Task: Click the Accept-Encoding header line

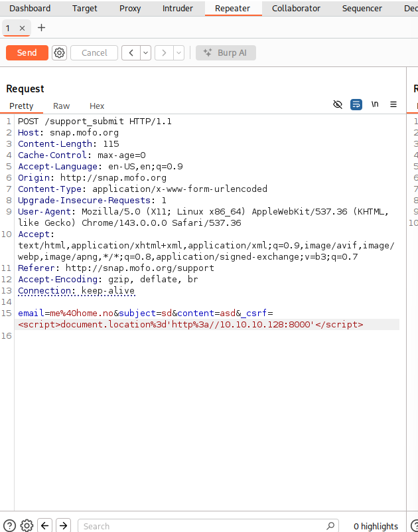Action: coord(108,279)
